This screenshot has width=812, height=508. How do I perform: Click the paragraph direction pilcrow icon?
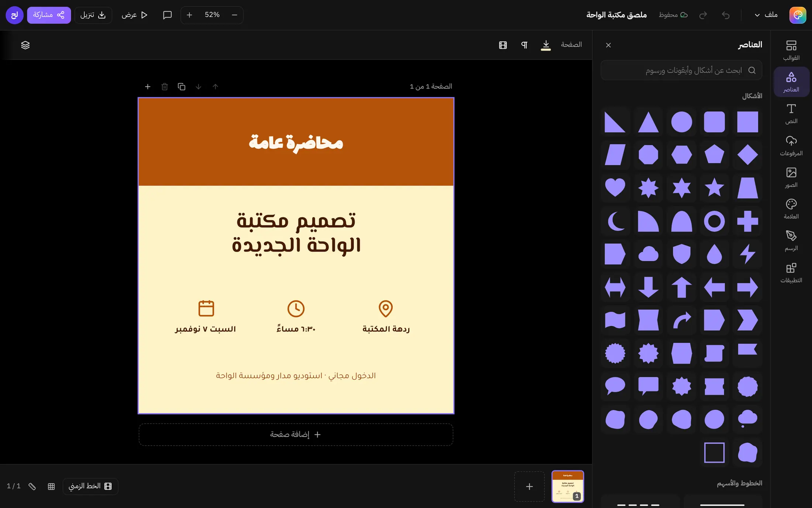(524, 45)
